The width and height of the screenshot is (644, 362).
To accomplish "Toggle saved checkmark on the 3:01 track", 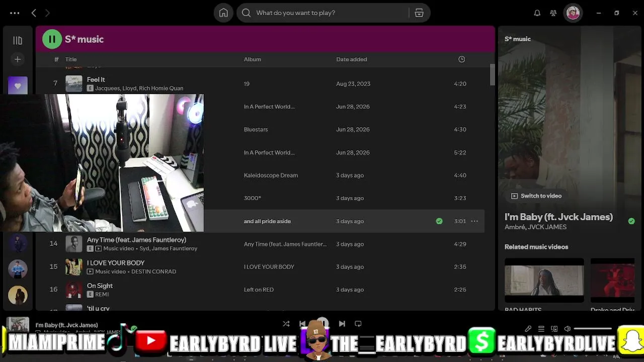I will [x=439, y=221].
